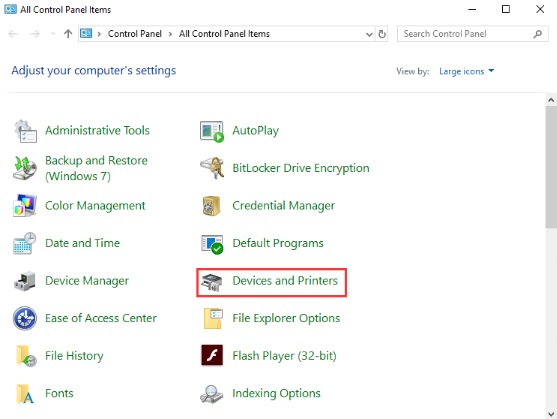557x419 pixels.
Task: Open Fonts link
Action: pyautogui.click(x=59, y=393)
